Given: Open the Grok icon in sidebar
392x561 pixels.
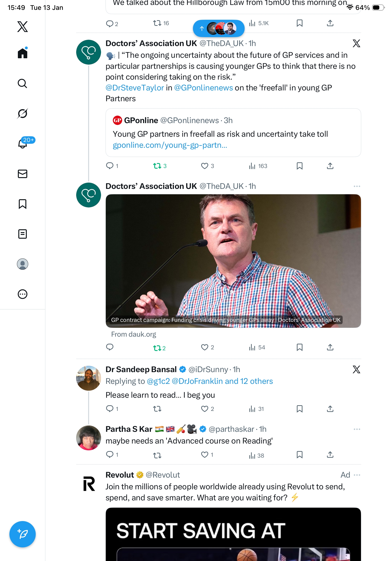Looking at the screenshot, I should (23, 114).
